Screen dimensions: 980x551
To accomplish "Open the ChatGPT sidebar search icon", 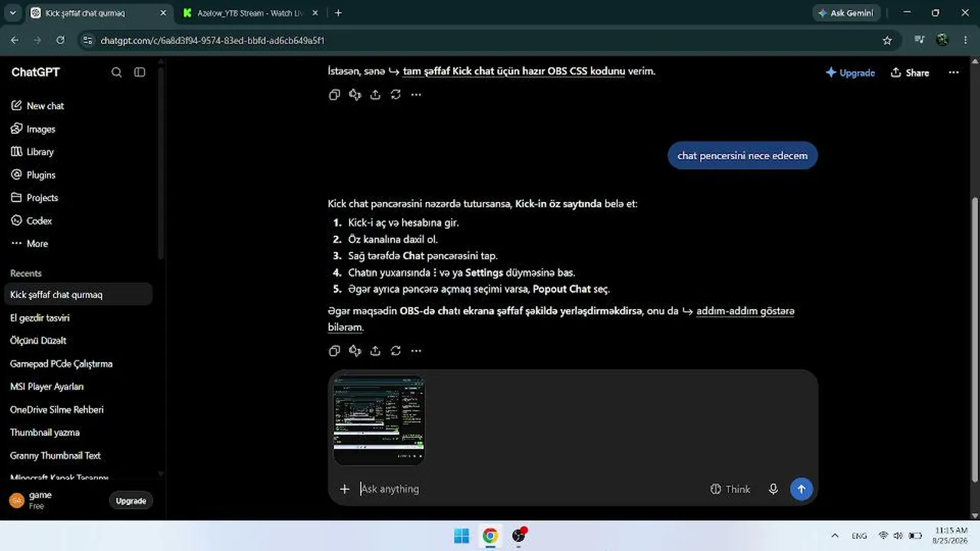I will point(116,72).
